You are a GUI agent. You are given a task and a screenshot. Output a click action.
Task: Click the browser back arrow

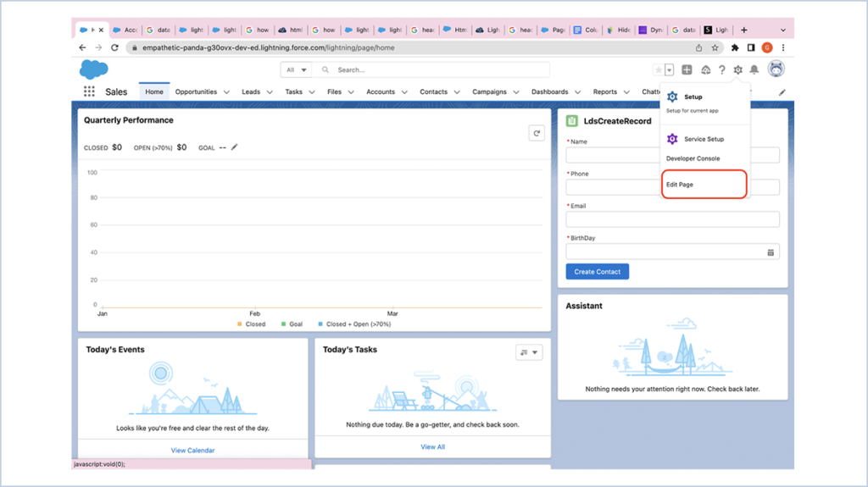(82, 47)
